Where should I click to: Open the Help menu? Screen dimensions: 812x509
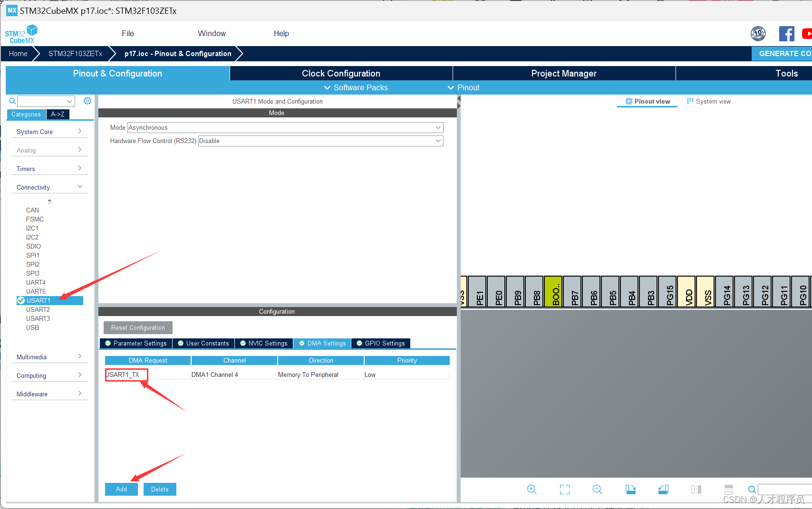pos(281,33)
